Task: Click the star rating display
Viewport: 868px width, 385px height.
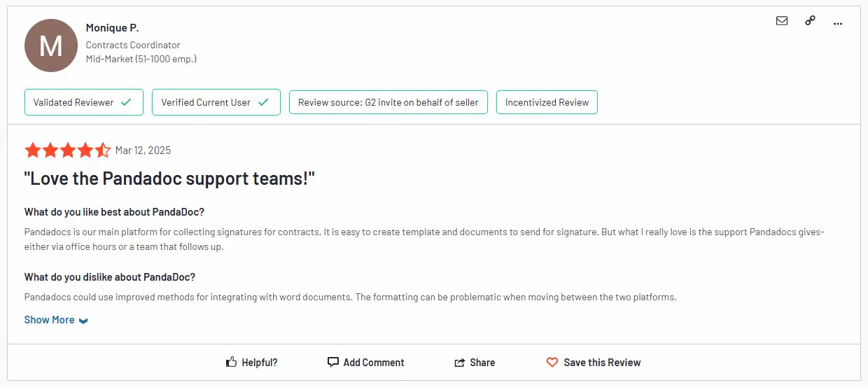Action: (x=68, y=150)
